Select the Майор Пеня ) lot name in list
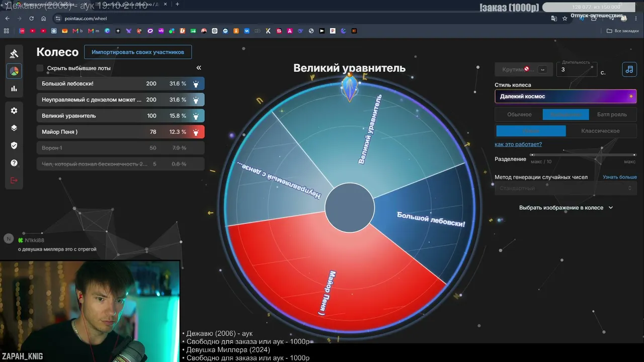The image size is (644, 362). coord(59,132)
